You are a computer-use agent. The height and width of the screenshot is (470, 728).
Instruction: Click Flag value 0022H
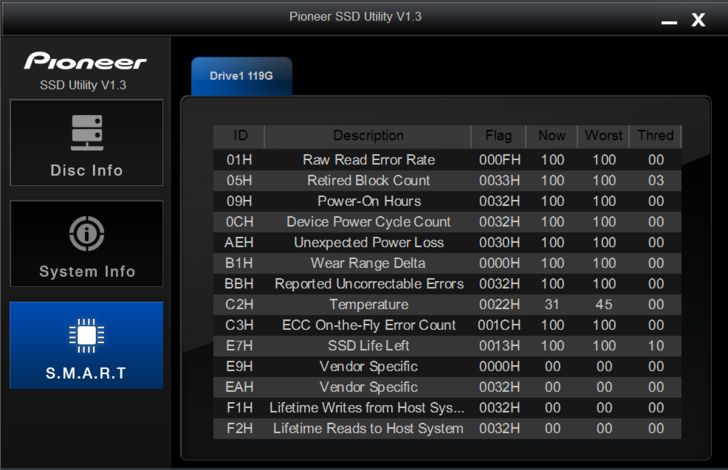[500, 305]
